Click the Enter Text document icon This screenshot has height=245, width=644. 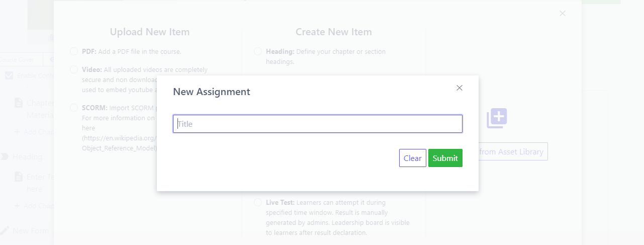click(x=19, y=177)
